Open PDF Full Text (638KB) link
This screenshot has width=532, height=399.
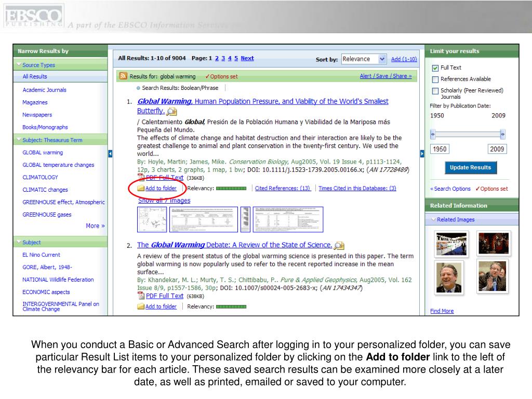click(x=165, y=296)
